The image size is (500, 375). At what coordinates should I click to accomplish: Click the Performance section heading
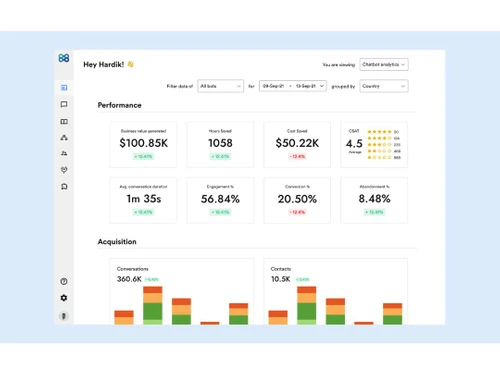pyautogui.click(x=119, y=105)
